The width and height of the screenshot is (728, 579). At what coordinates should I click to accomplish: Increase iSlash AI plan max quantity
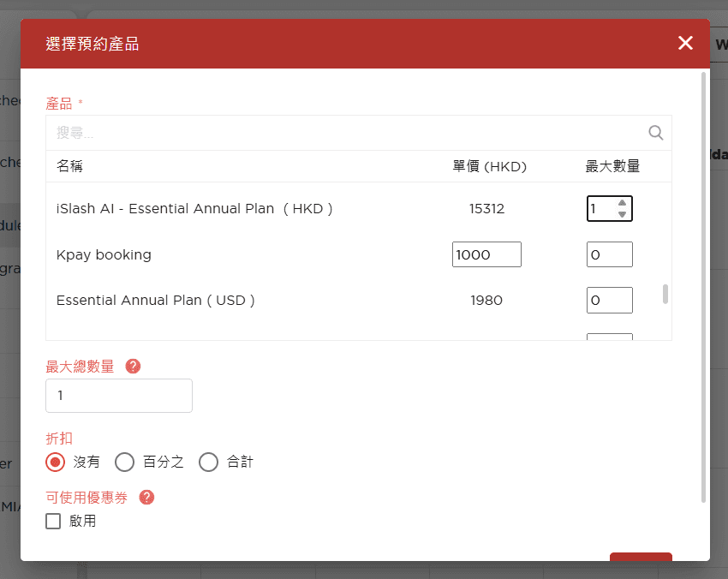pyautogui.click(x=622, y=203)
